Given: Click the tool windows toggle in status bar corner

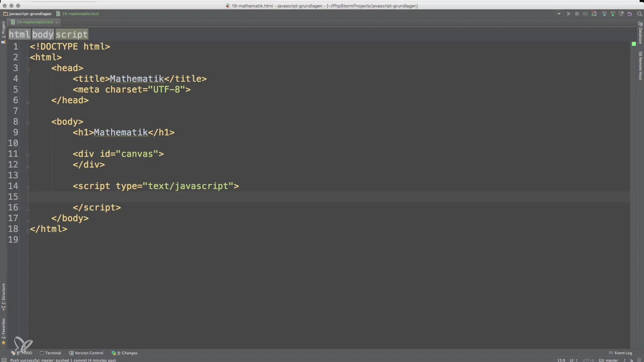Looking at the screenshot, I should click(4, 360).
